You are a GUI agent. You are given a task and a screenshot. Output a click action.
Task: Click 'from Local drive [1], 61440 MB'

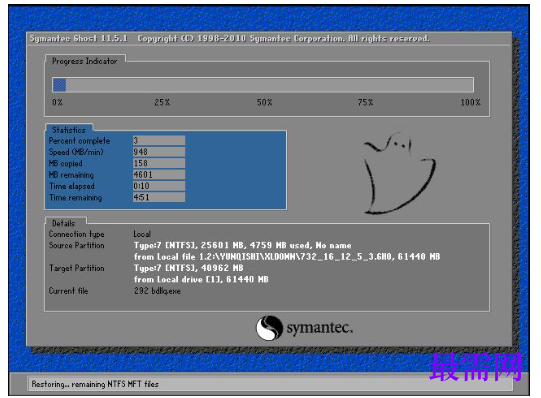[x=201, y=280]
